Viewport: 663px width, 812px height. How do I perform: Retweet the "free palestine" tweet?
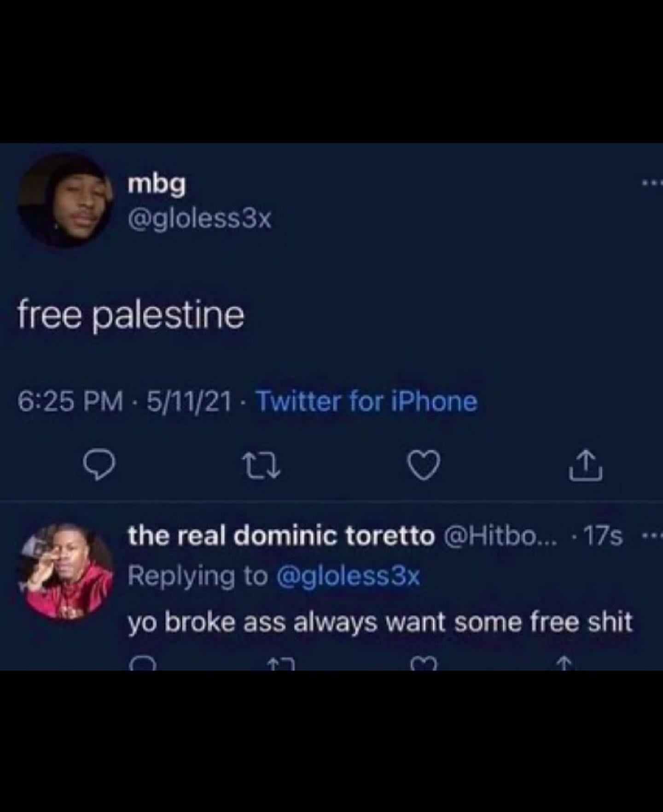[x=262, y=467]
